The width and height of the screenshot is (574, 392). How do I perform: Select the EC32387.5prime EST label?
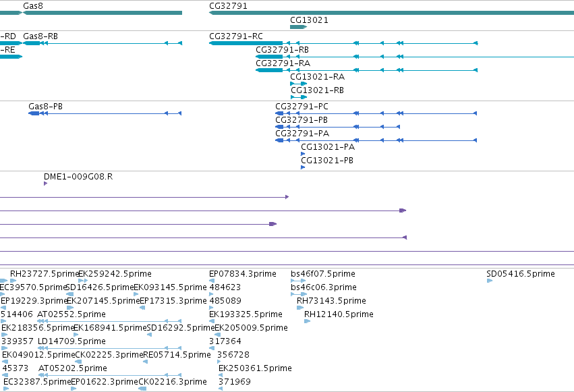37,382
